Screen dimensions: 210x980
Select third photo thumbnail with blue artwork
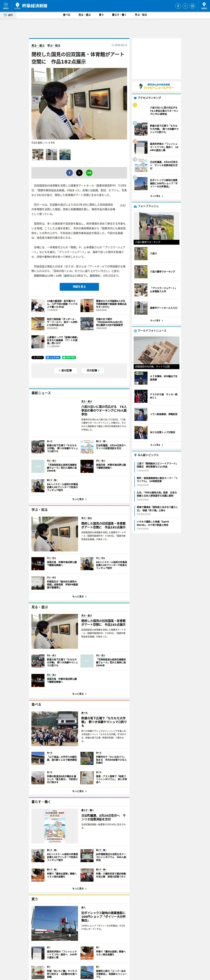pyautogui.click(x=65, y=155)
